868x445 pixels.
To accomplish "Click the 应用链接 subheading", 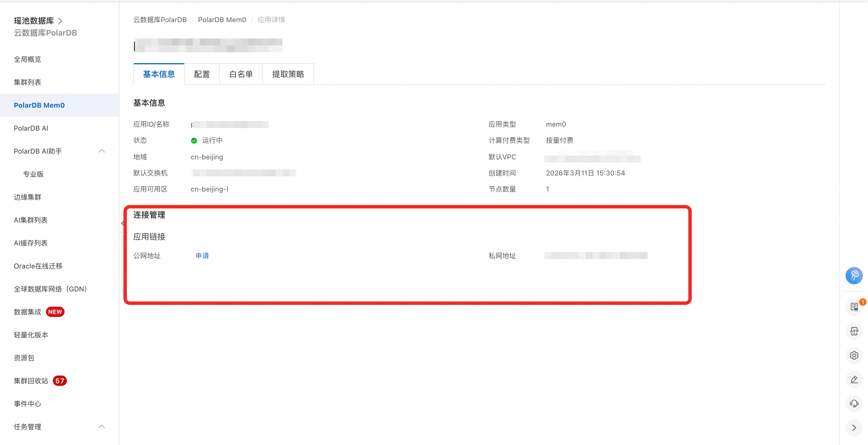I will pos(149,237).
